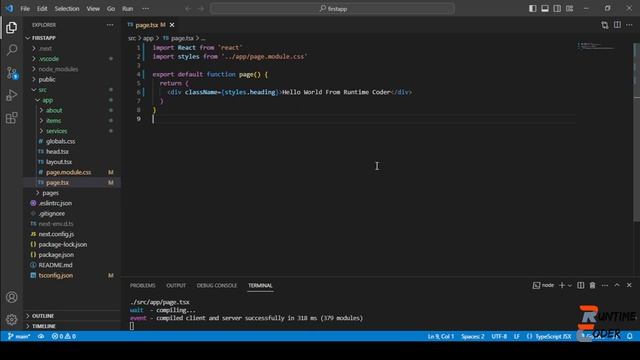Collapse the src folder
The height and width of the screenshot is (360, 640).
point(72,89)
